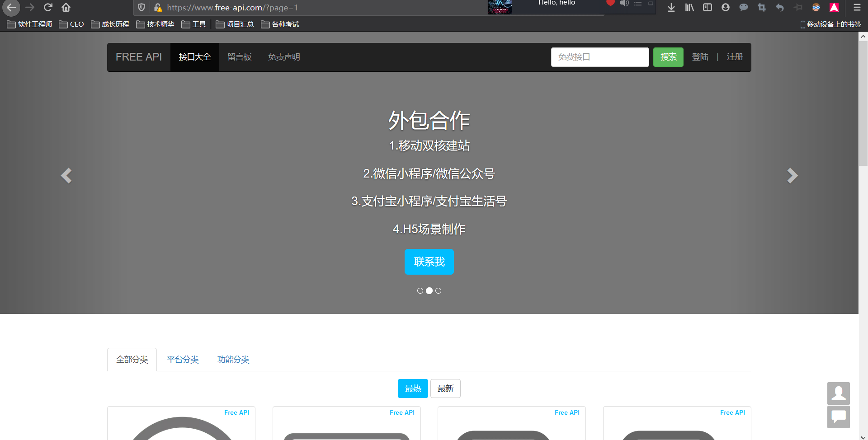Open the 留言板 nav item
The width and height of the screenshot is (868, 440).
click(239, 57)
